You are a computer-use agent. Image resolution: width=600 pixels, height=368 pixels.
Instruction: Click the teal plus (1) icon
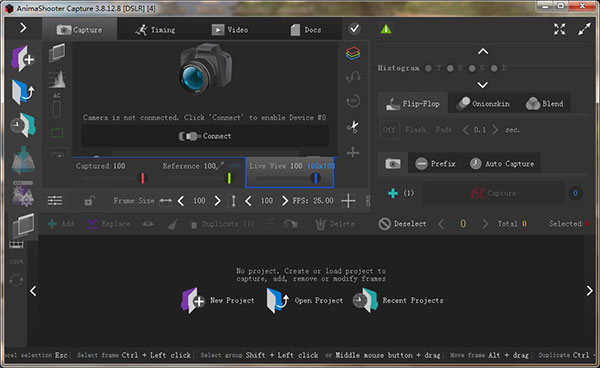tap(393, 193)
